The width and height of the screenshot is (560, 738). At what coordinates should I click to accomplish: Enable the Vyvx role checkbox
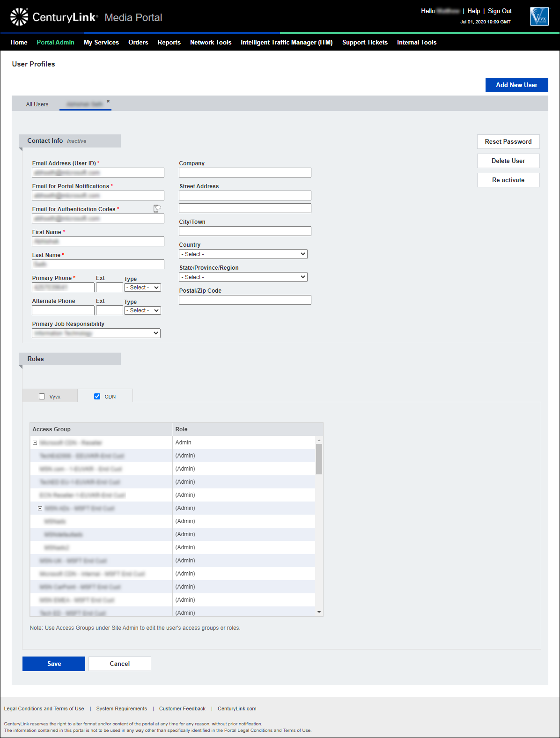pos(42,396)
